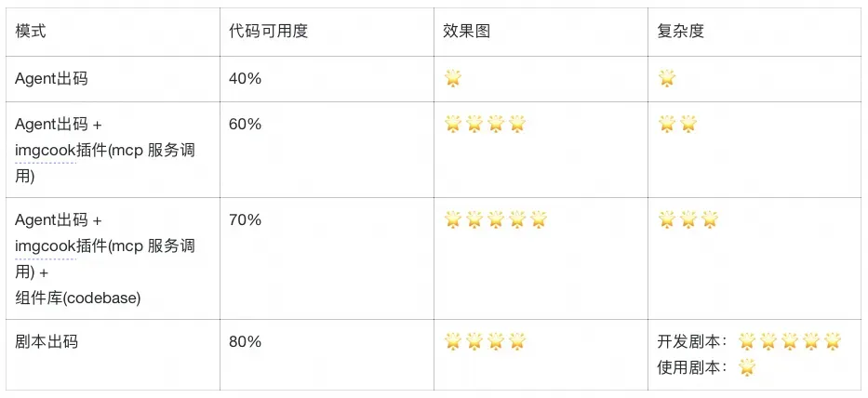Click the fifth star after 开发剧本
This screenshot has height=398, width=868.
click(x=833, y=341)
